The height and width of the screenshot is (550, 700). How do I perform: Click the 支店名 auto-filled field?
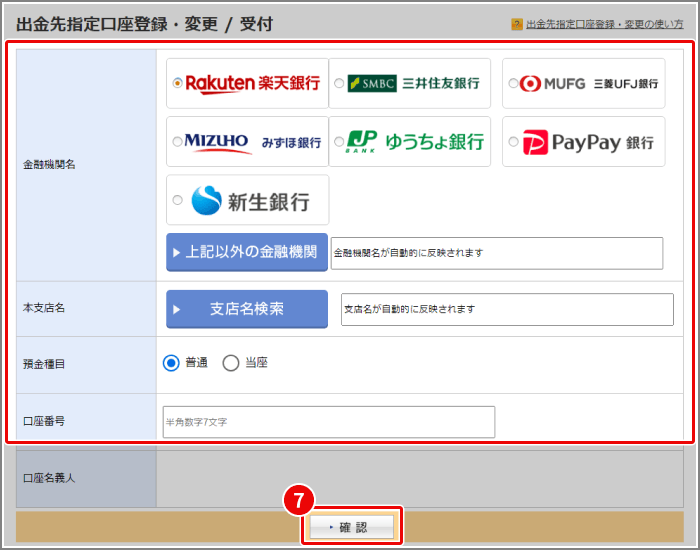click(x=507, y=309)
